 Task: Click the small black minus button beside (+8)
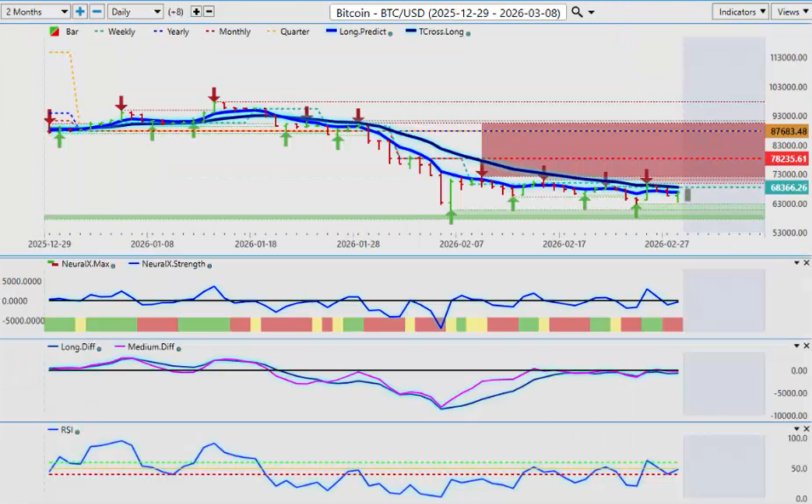click(x=209, y=11)
